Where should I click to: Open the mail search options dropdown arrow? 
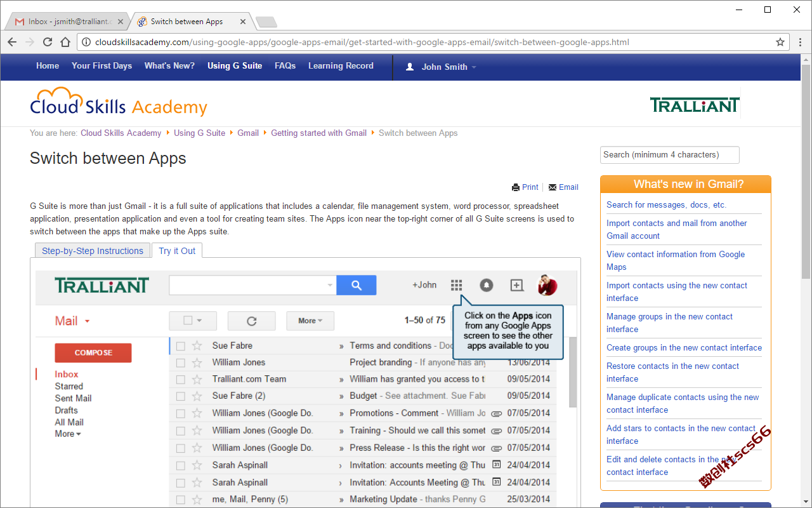click(x=330, y=285)
